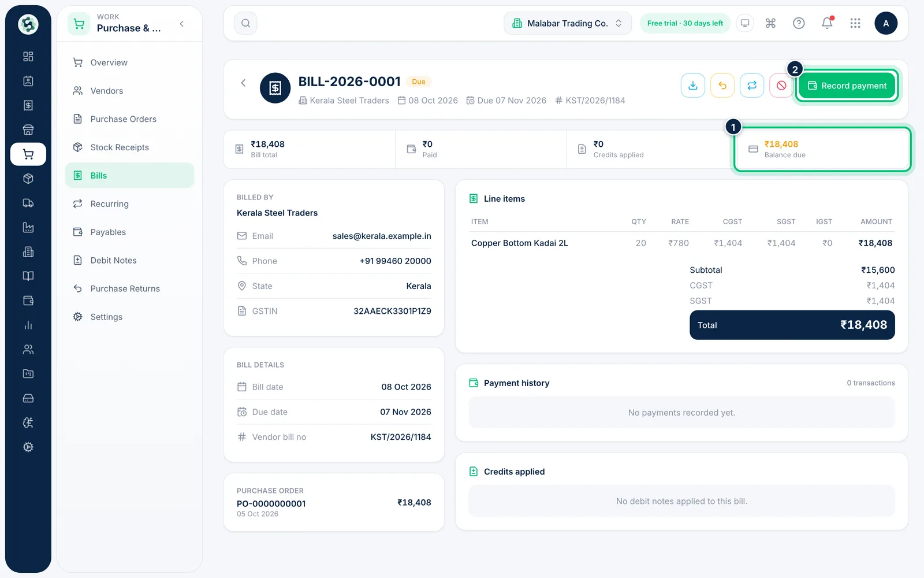Click the package box icon in left rail
The height and width of the screenshot is (578, 924).
click(x=28, y=179)
